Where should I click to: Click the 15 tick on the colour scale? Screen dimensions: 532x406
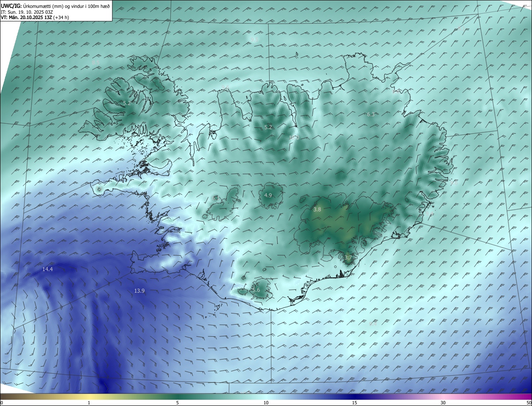click(x=355, y=403)
